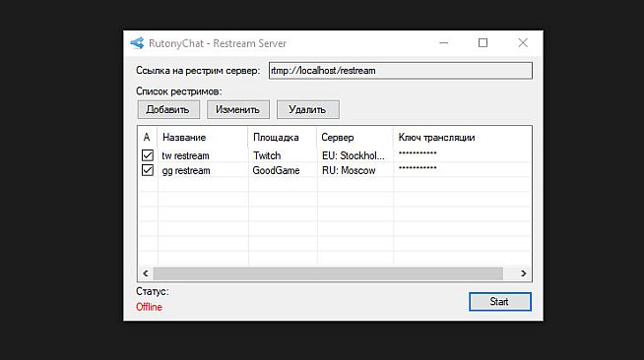Start the restream server

pos(500,302)
